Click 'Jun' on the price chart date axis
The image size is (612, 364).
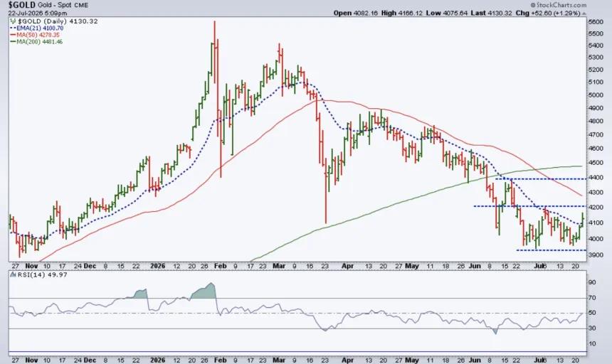(475, 266)
